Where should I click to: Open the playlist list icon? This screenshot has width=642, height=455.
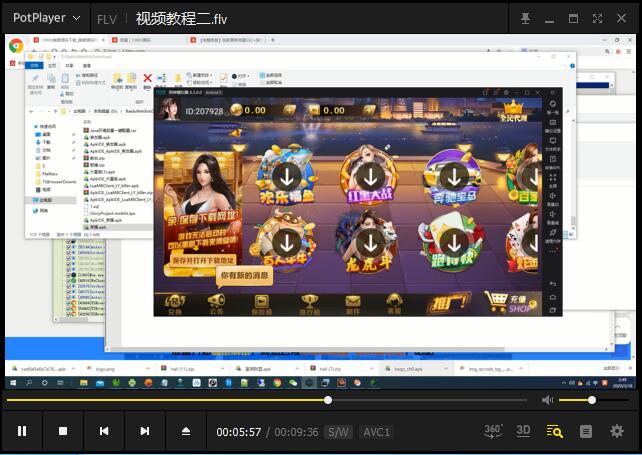pyautogui.click(x=585, y=431)
